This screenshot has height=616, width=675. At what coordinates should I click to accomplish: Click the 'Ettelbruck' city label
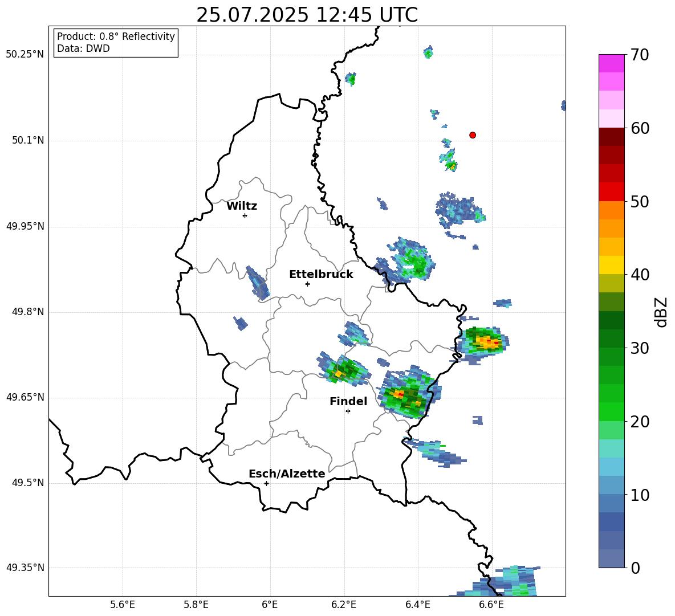321,275
